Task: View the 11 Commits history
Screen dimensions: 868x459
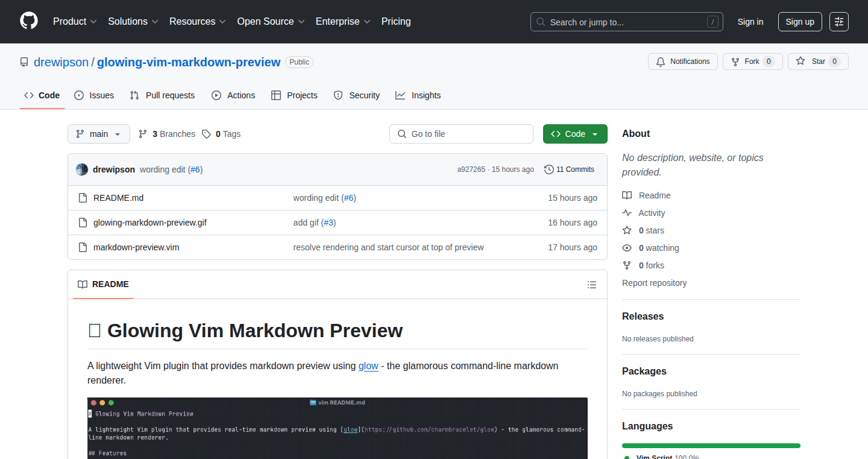Action: click(x=569, y=169)
